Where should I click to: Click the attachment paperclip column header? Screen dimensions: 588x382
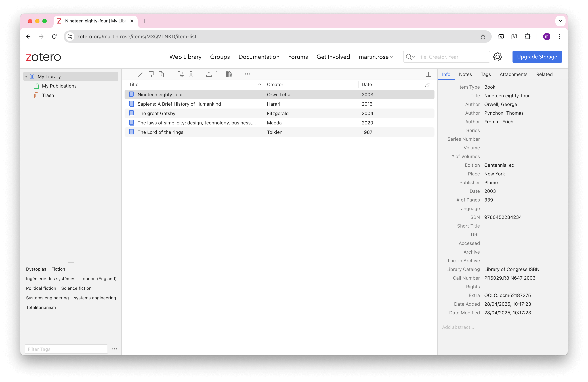(x=428, y=85)
